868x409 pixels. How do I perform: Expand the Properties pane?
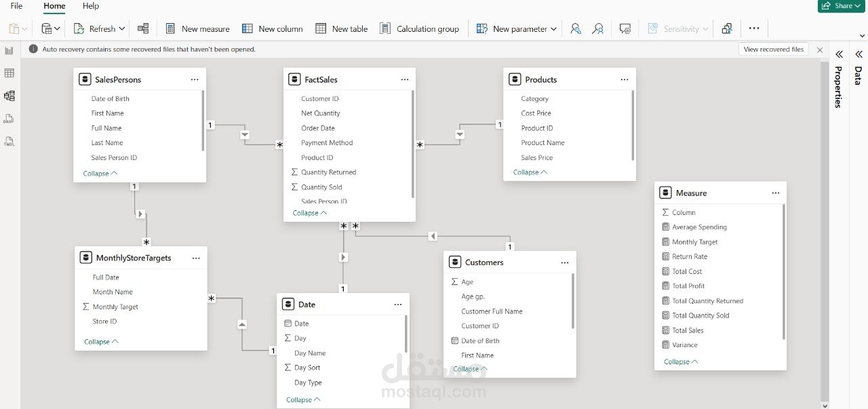[x=839, y=54]
